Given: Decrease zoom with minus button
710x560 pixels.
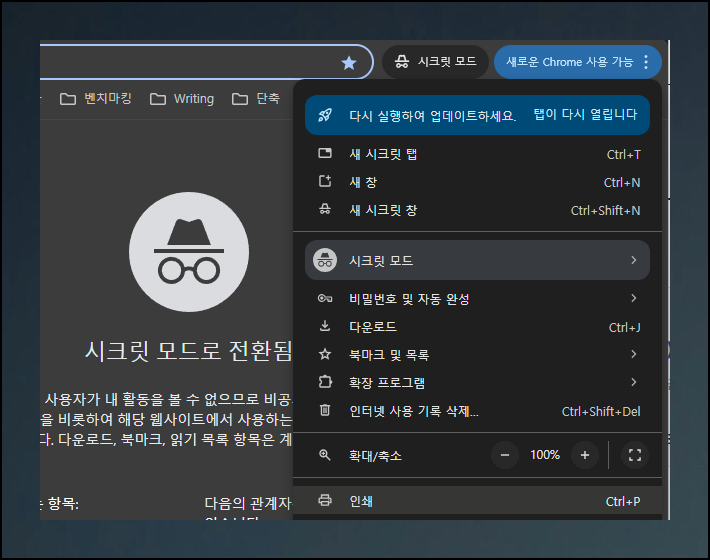Looking at the screenshot, I should (x=505, y=455).
